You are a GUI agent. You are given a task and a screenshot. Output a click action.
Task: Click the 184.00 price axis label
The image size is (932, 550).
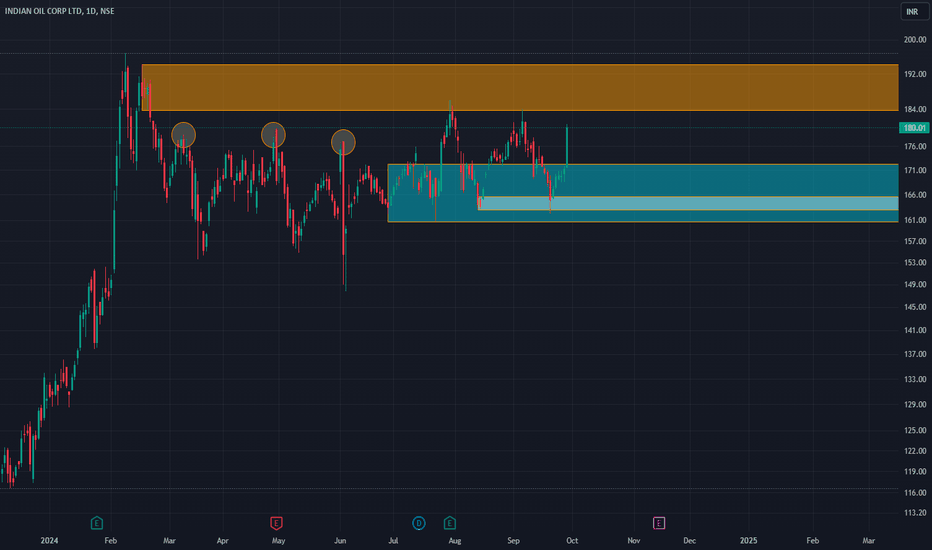coord(915,109)
